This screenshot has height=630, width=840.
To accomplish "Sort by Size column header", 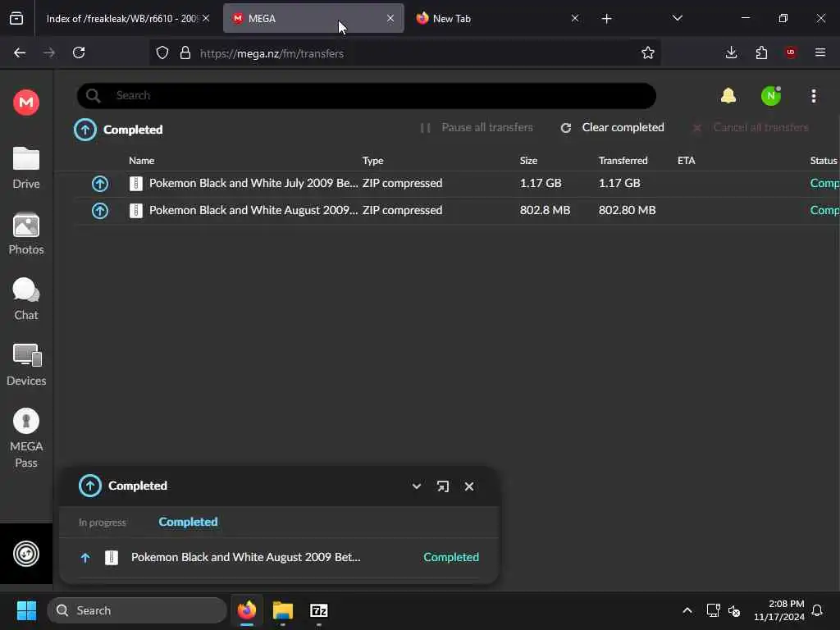I will pyautogui.click(x=528, y=160).
